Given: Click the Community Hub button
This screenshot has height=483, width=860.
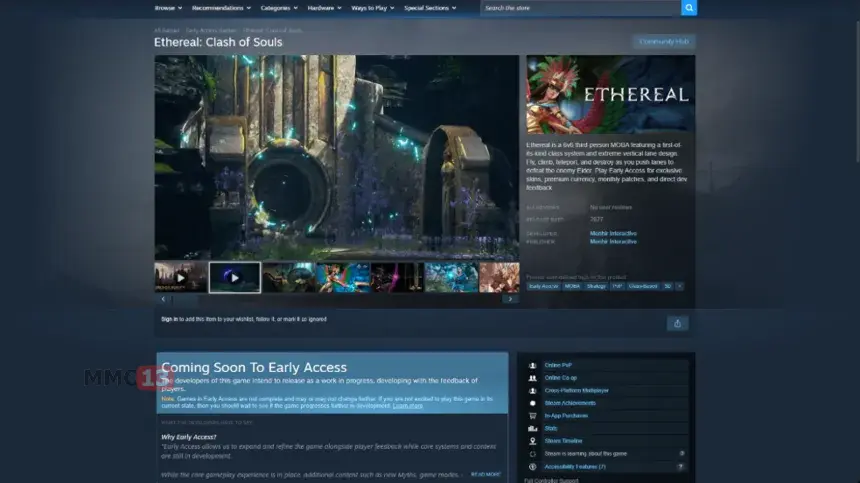Looking at the screenshot, I should [x=664, y=42].
